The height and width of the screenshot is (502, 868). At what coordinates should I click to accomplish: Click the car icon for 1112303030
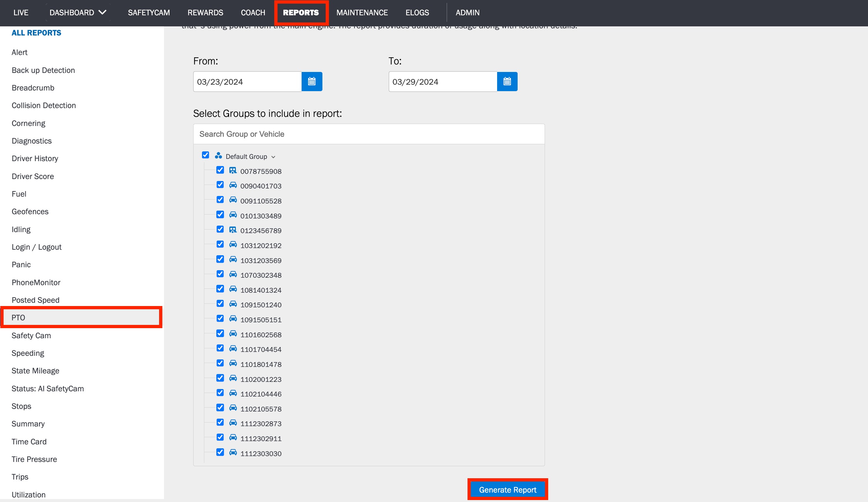pos(233,452)
